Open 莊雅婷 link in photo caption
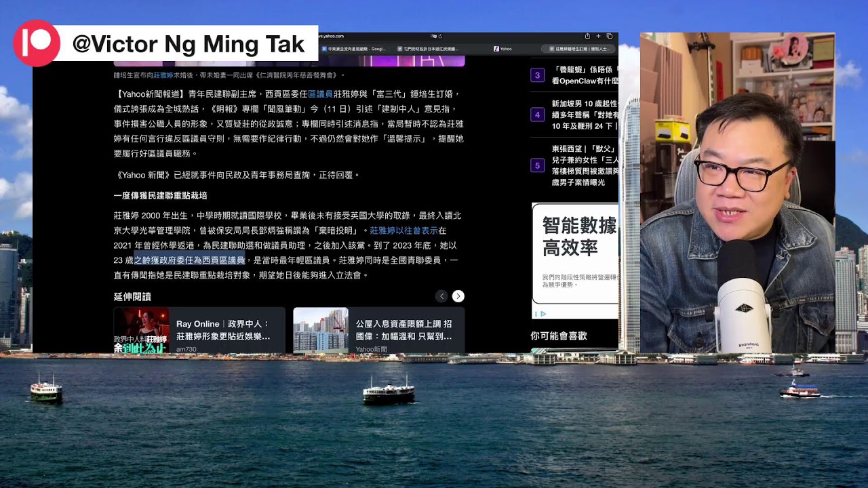Screen dimensions: 868x488 click(163, 75)
